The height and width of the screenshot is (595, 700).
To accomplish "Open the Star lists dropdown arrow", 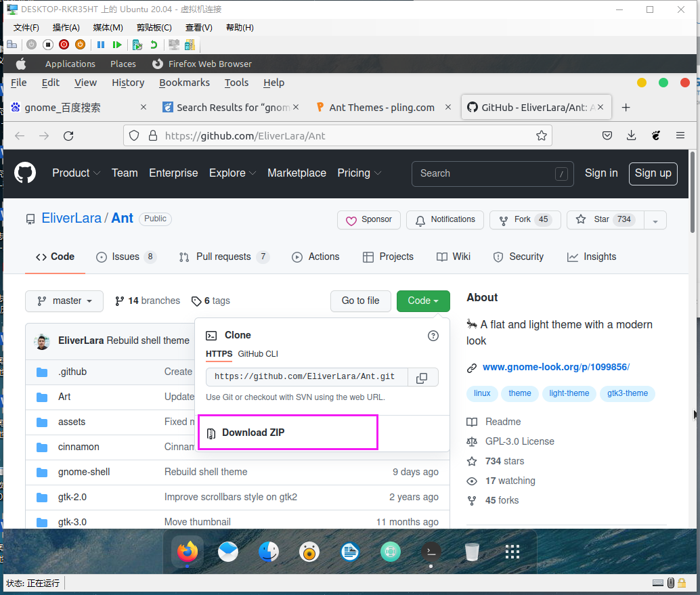I will click(655, 220).
